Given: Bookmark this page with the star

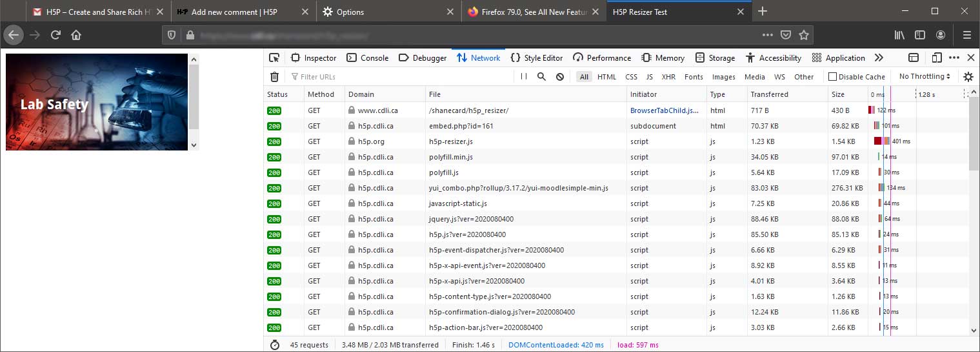Looking at the screenshot, I should click(x=804, y=35).
